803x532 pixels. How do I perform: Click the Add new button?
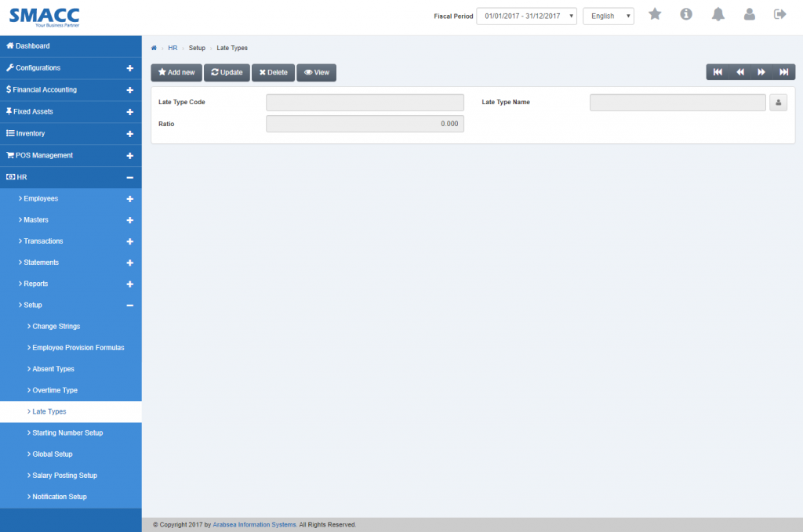[x=176, y=71]
